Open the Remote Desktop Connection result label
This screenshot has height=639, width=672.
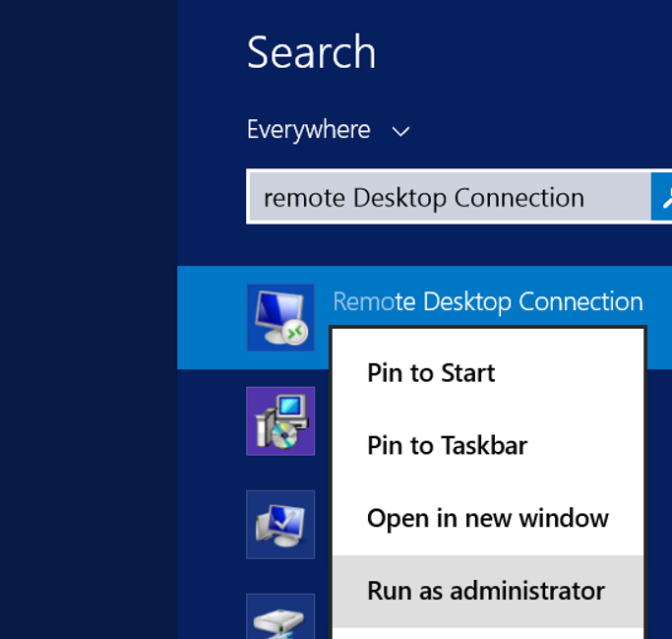[x=488, y=301]
